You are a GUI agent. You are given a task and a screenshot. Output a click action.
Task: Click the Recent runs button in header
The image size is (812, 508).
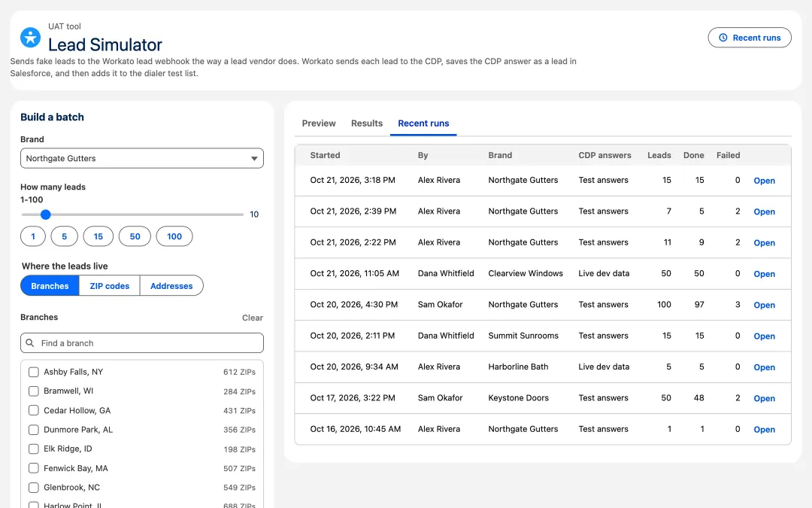(750, 38)
